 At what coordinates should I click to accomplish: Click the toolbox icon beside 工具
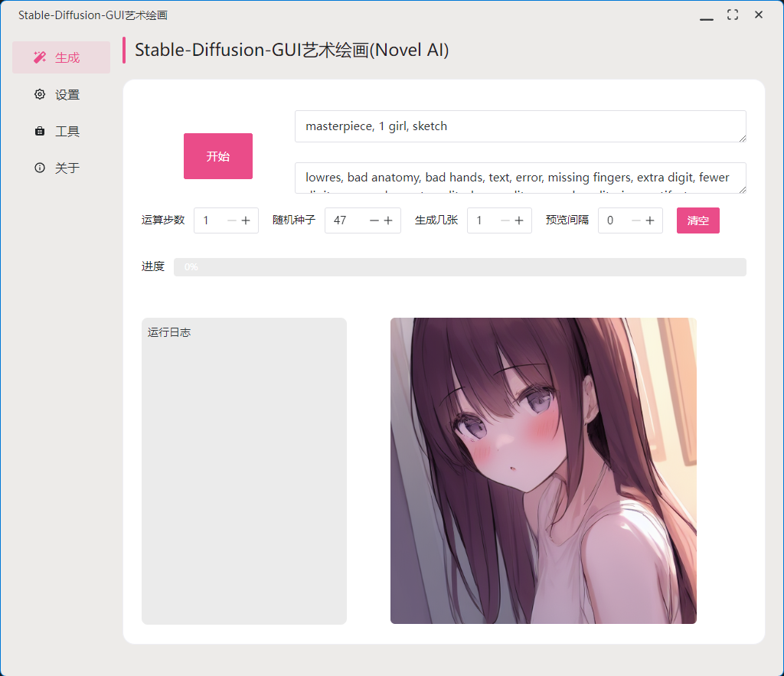(x=40, y=131)
